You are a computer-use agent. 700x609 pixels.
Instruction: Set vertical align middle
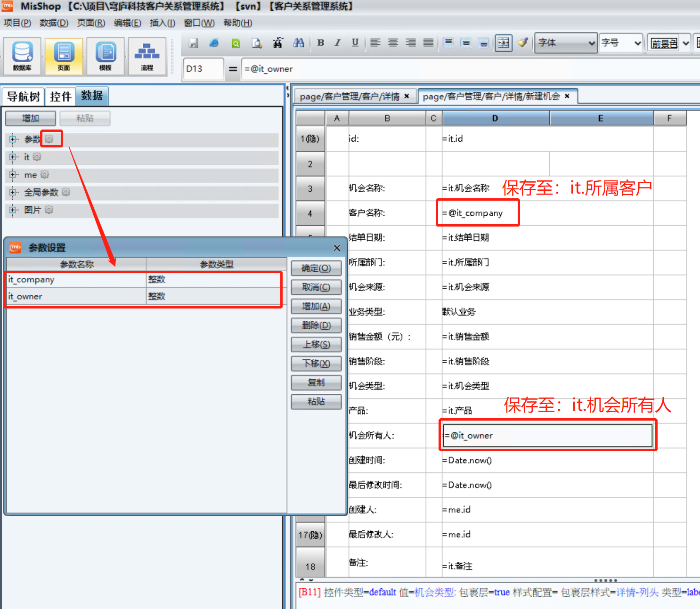466,43
